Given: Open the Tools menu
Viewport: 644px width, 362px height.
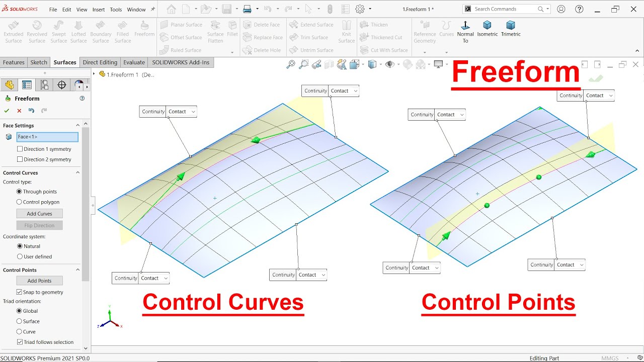Looking at the screenshot, I should point(116,10).
